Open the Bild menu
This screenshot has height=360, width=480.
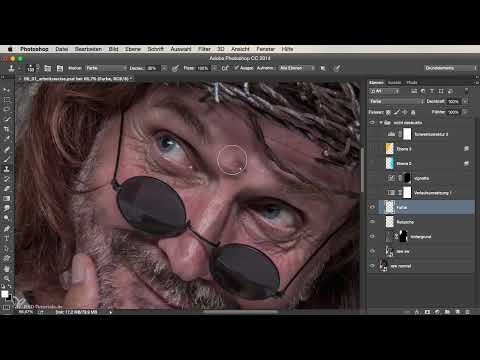[113, 49]
